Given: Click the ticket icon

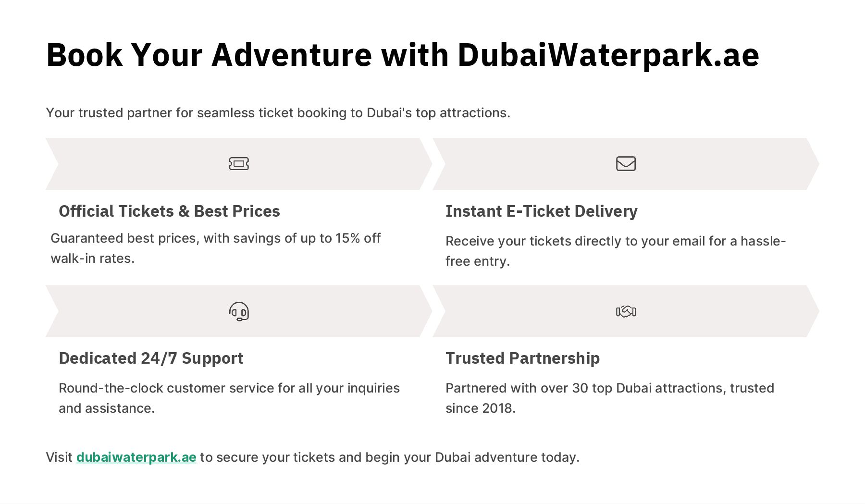Looking at the screenshot, I should 239,164.
